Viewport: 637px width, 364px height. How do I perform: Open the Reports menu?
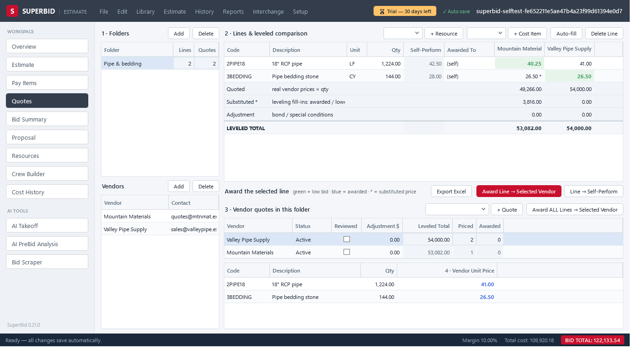click(x=233, y=11)
